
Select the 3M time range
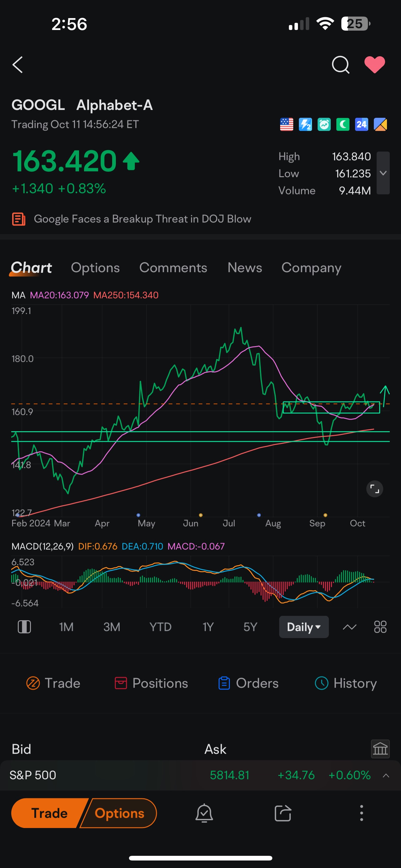click(112, 627)
